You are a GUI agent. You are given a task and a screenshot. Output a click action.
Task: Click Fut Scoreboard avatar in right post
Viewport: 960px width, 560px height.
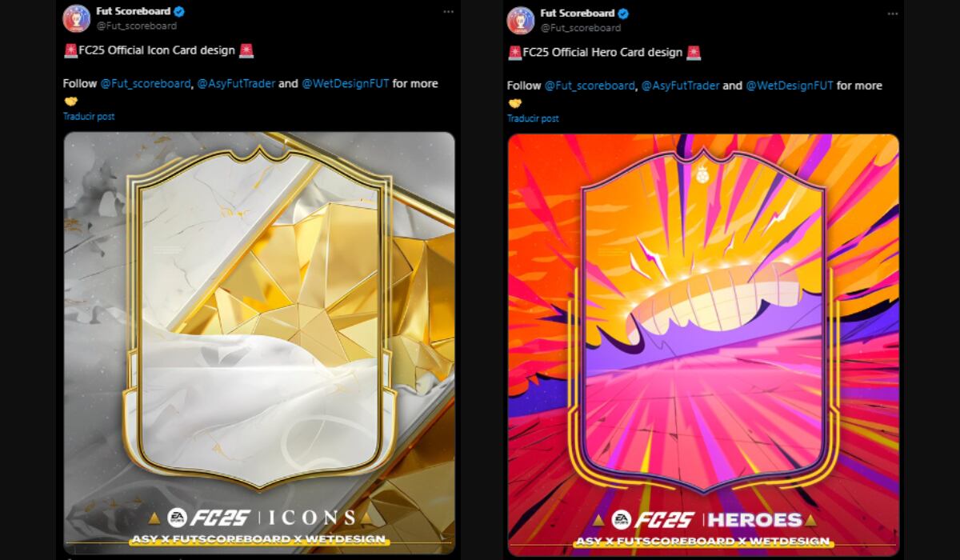point(521,20)
